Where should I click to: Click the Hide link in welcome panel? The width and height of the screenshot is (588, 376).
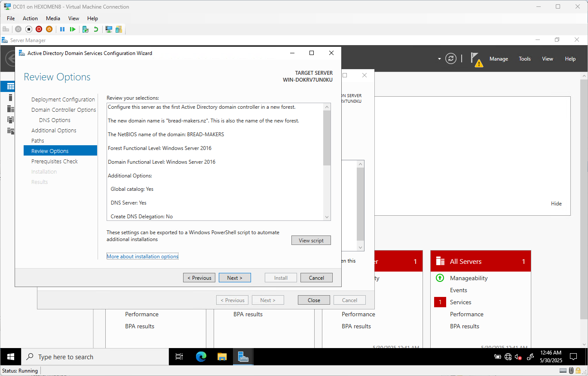click(x=556, y=204)
